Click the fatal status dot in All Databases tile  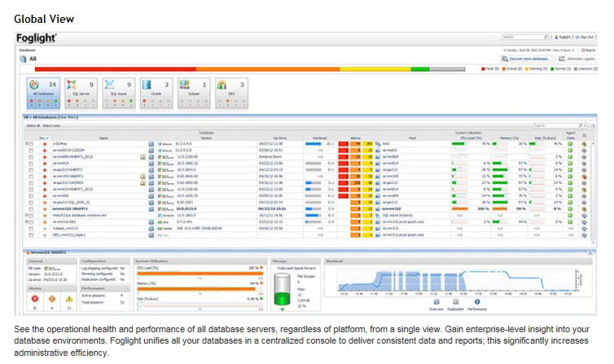(x=32, y=101)
